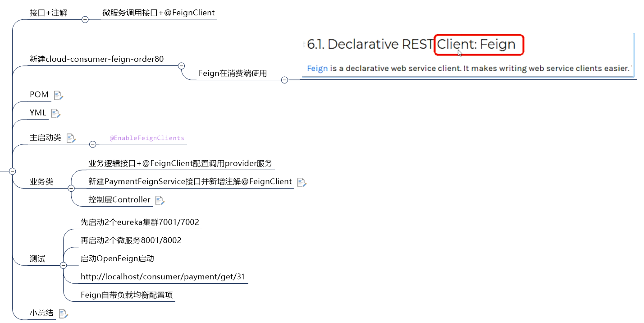Open the note icon beside 控制层Controller
The width and height of the screenshot is (644, 323).
click(x=160, y=200)
